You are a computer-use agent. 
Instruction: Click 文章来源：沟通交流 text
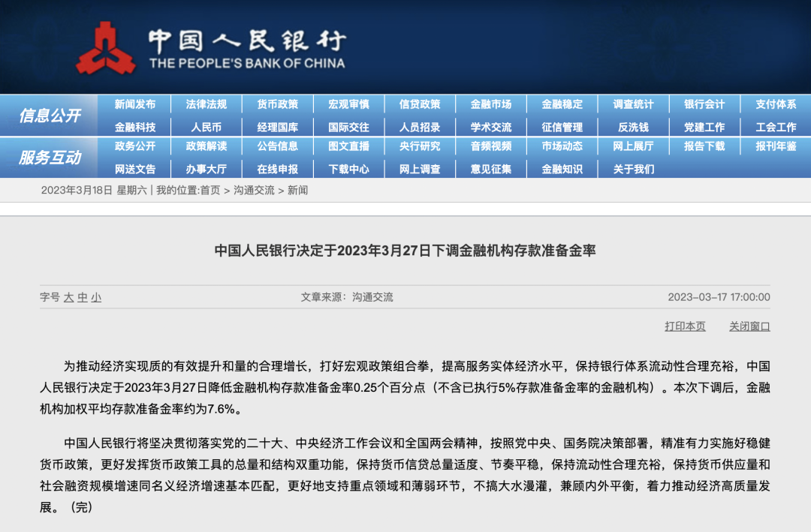click(347, 297)
